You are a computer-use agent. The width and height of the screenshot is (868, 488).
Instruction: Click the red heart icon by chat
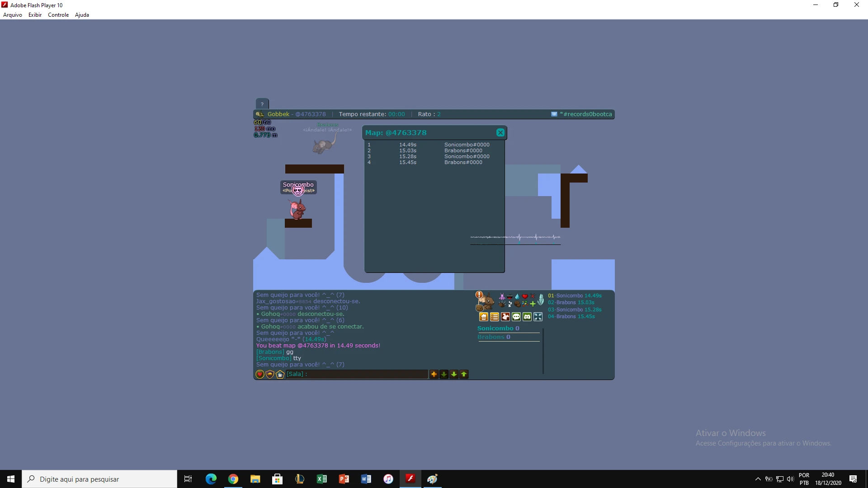(260, 374)
